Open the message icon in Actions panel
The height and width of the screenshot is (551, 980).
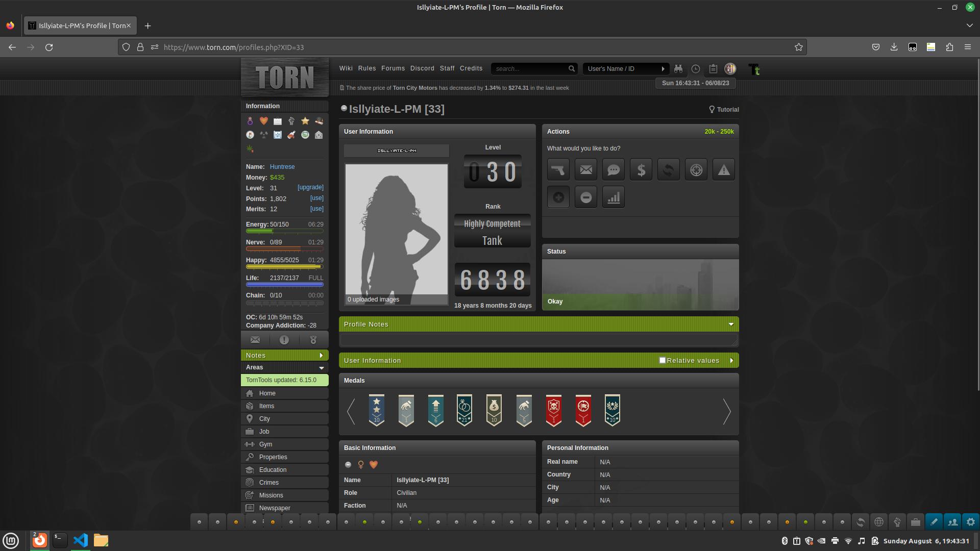[585, 169]
